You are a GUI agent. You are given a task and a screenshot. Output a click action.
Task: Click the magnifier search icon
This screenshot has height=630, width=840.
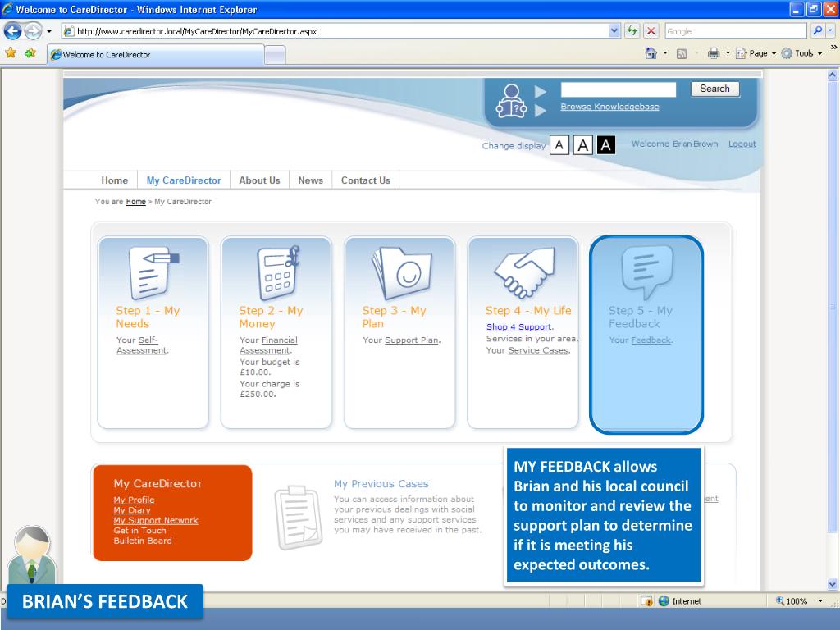[818, 31]
